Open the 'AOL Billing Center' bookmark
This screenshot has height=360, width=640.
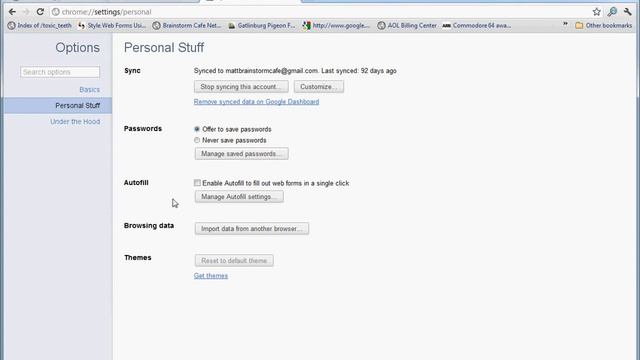click(x=407, y=25)
